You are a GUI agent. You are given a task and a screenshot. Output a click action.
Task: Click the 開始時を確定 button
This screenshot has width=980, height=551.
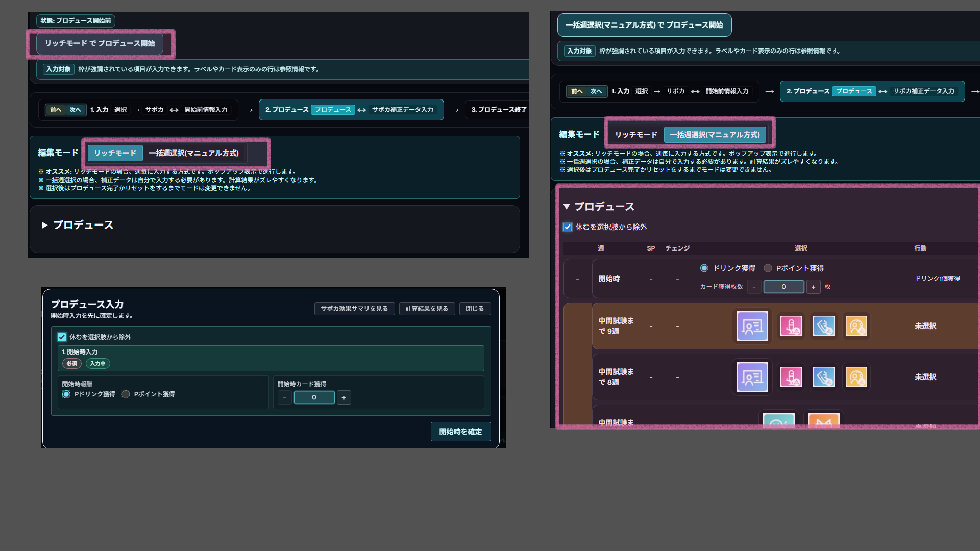pos(460,432)
